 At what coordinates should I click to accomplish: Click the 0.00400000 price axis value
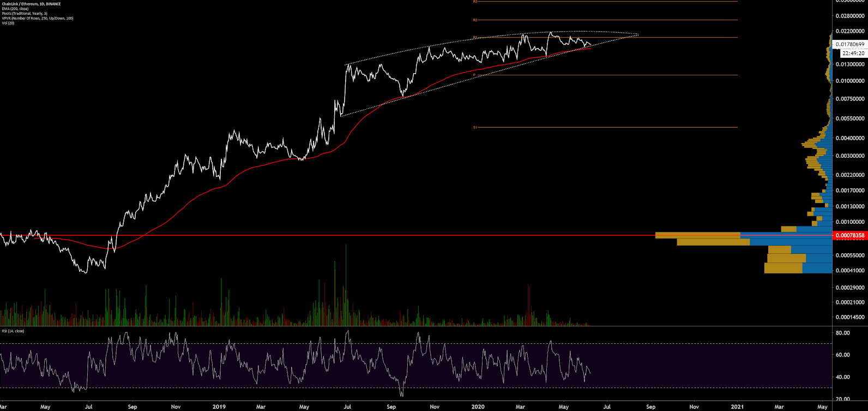[x=850, y=138]
